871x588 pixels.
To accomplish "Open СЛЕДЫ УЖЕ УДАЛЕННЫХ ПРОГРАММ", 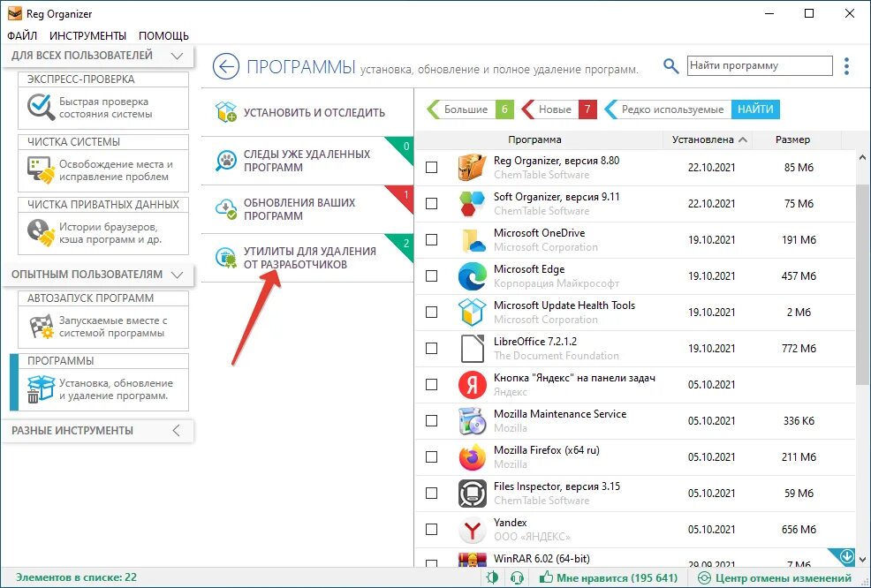I will tap(307, 161).
